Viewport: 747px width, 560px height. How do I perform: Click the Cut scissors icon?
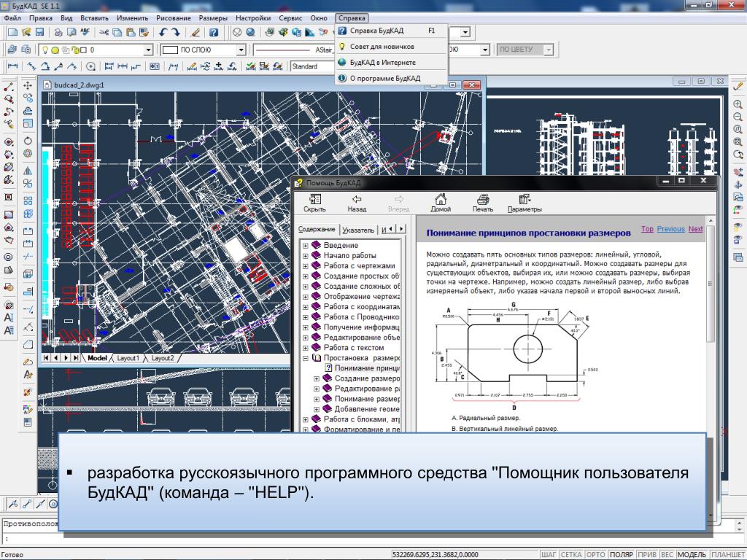click(104, 32)
